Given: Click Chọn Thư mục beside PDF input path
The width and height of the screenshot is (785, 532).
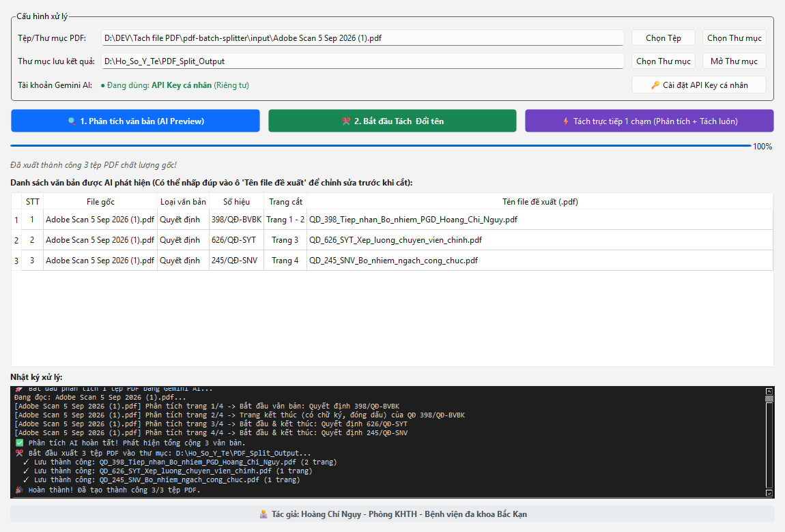Looking at the screenshot, I should click(x=734, y=38).
